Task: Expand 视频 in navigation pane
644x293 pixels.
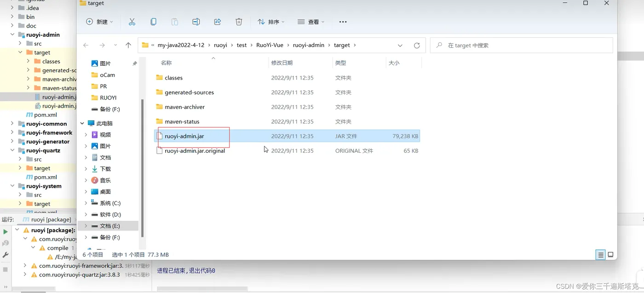Action: [x=86, y=135]
